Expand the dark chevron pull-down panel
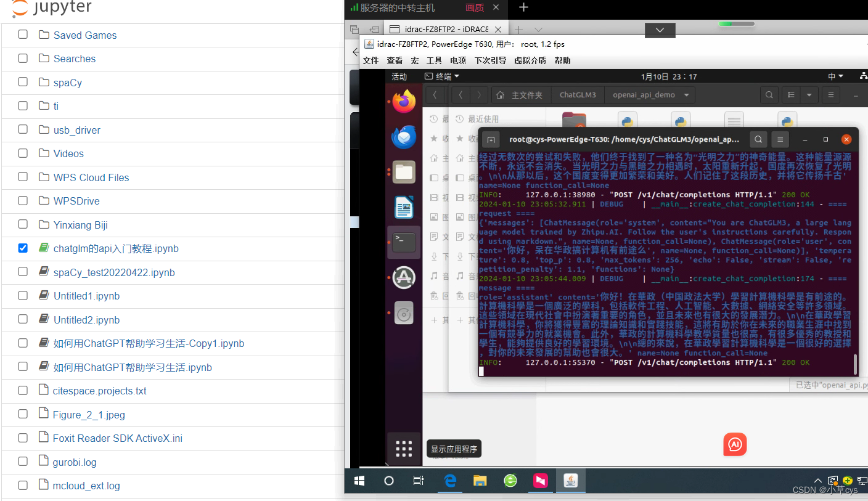 click(x=660, y=30)
